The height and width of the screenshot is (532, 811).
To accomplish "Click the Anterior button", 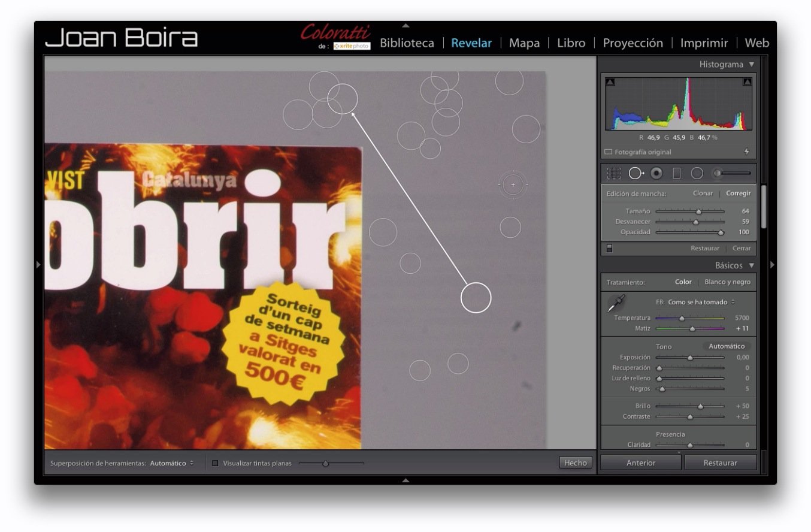I will click(641, 463).
